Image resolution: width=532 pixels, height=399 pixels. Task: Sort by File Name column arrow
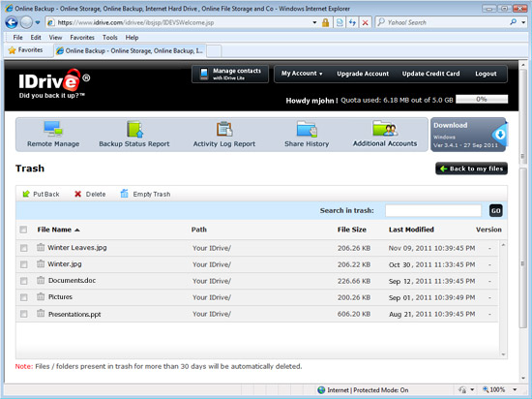[x=77, y=230]
